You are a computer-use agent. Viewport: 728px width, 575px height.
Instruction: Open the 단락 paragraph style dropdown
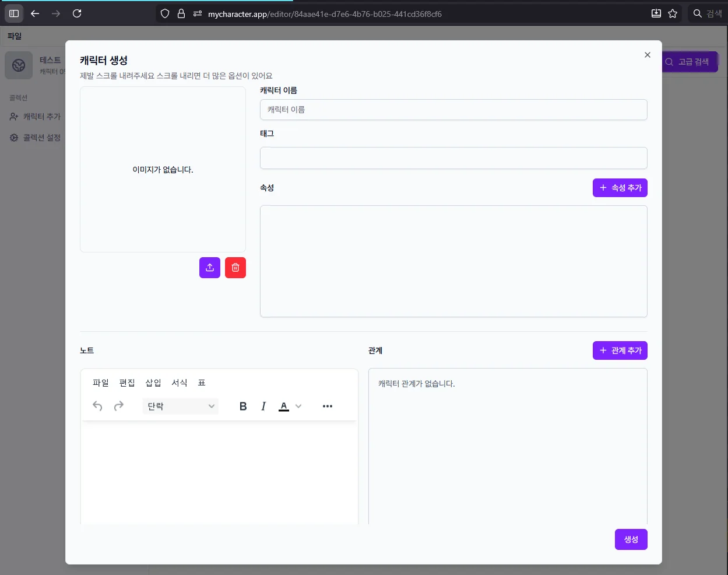click(181, 406)
